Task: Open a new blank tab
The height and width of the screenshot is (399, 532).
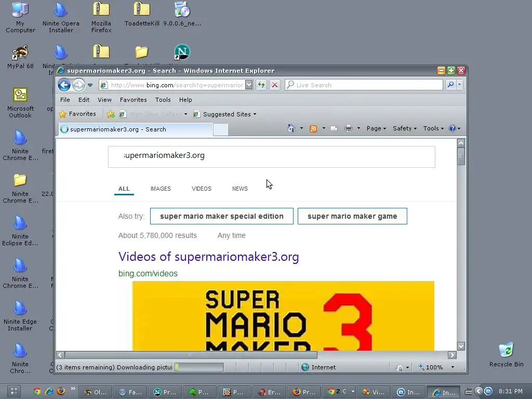Action: tap(220, 129)
